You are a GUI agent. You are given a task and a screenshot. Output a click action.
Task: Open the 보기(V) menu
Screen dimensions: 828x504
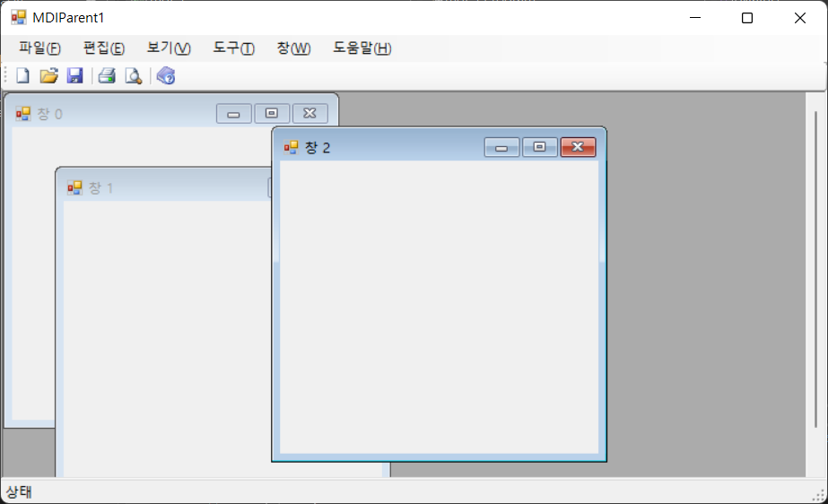169,48
